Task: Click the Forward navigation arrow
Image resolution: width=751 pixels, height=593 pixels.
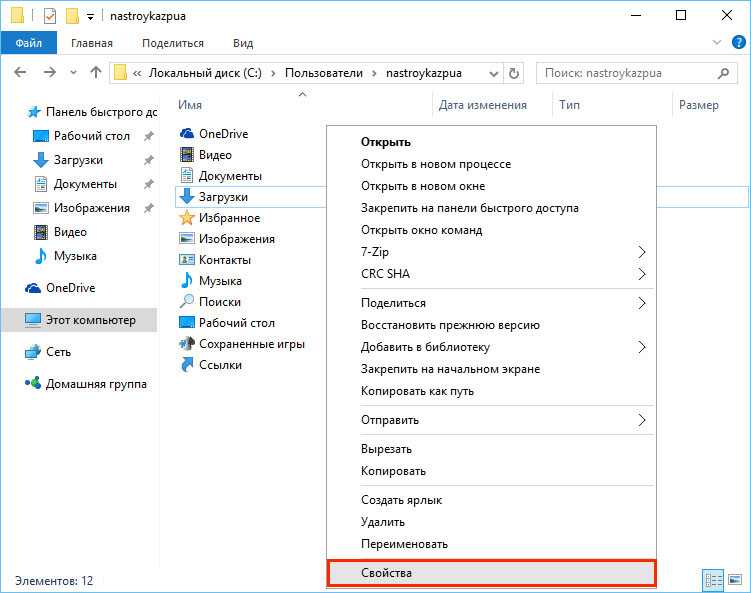Action: (x=49, y=73)
